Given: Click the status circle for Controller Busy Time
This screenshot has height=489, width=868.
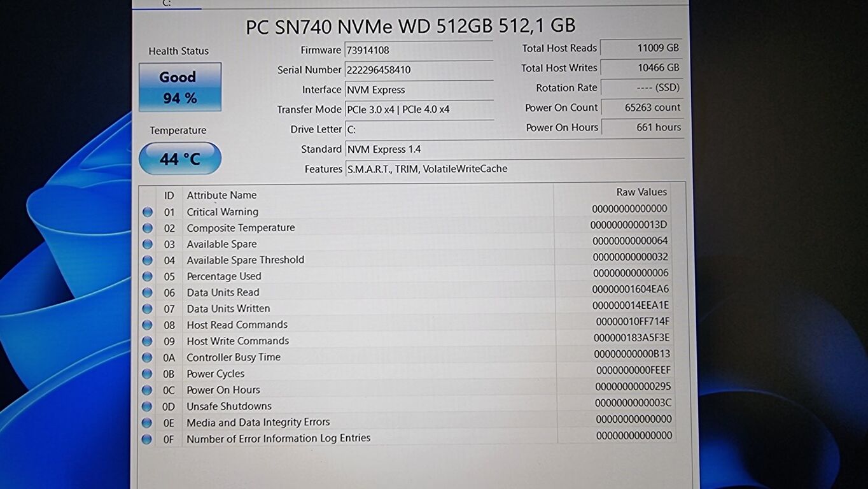Looking at the screenshot, I should click(148, 357).
